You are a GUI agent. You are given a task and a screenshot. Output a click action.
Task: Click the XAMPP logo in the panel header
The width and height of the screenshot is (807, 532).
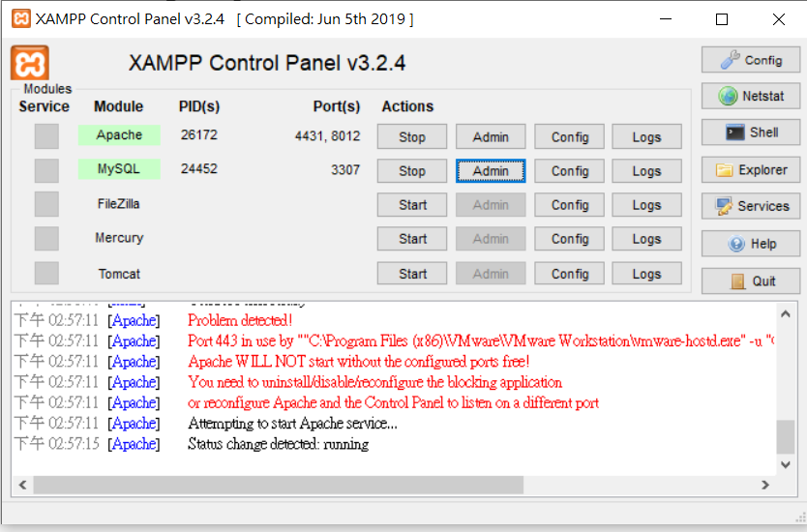pyautogui.click(x=30, y=63)
